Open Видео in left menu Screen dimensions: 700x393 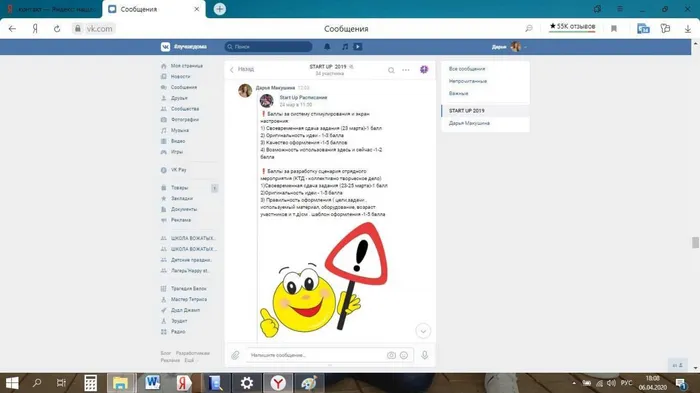pyautogui.click(x=178, y=141)
